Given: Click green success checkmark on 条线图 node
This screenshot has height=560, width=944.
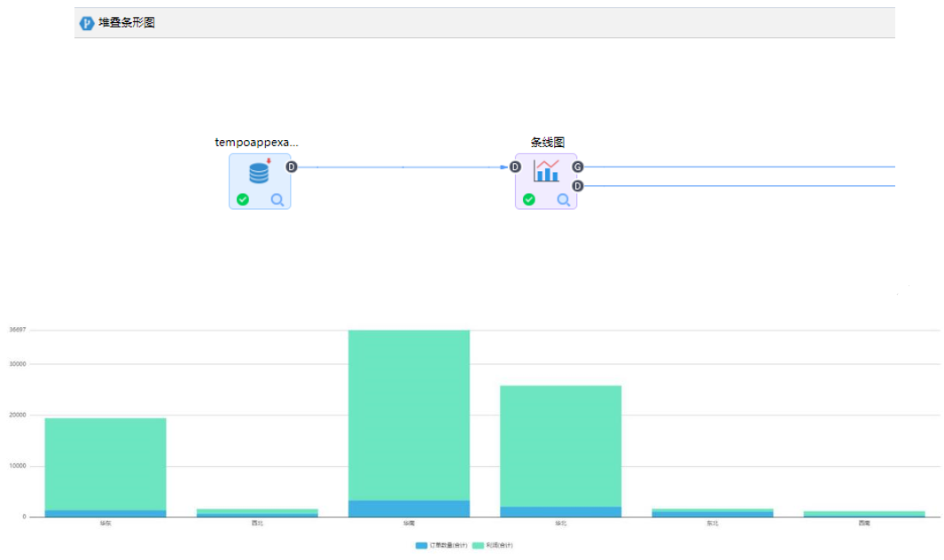Looking at the screenshot, I should [x=529, y=199].
